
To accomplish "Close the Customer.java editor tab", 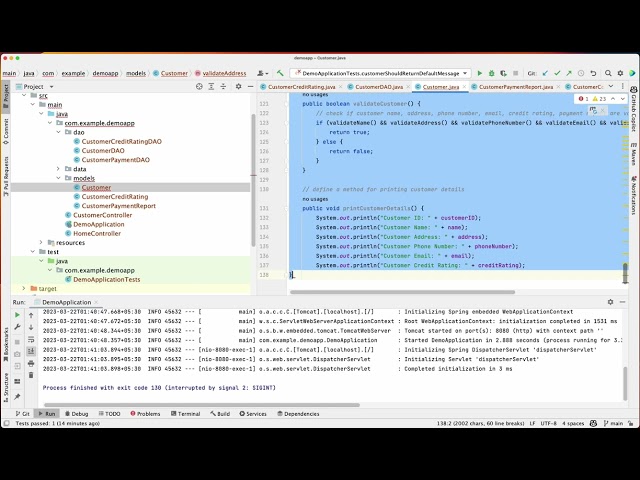I will click(464, 87).
